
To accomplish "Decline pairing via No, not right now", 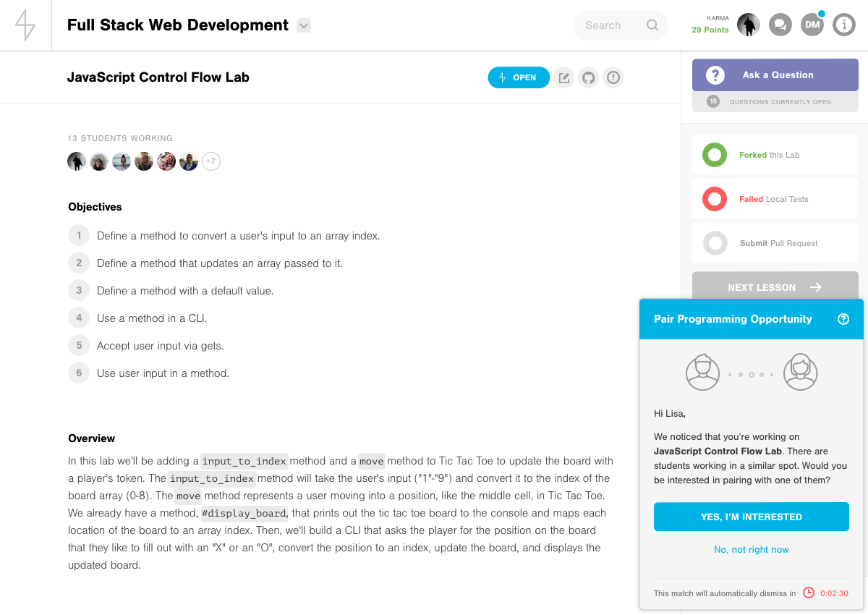I will click(x=751, y=549).
